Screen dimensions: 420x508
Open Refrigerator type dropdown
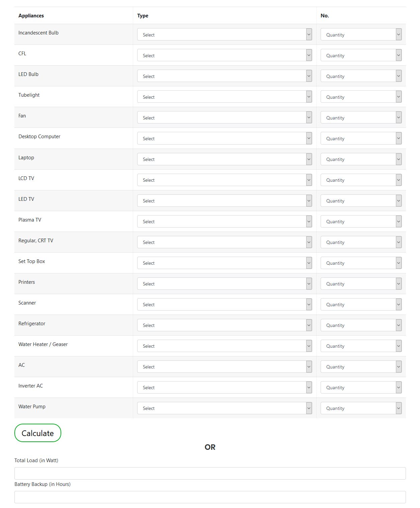[x=224, y=325]
